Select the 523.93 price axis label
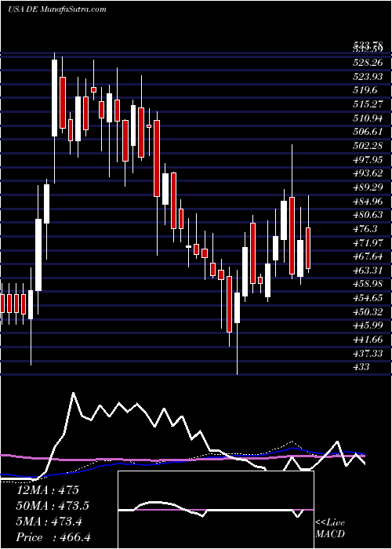The height and width of the screenshot is (549, 392). point(369,78)
